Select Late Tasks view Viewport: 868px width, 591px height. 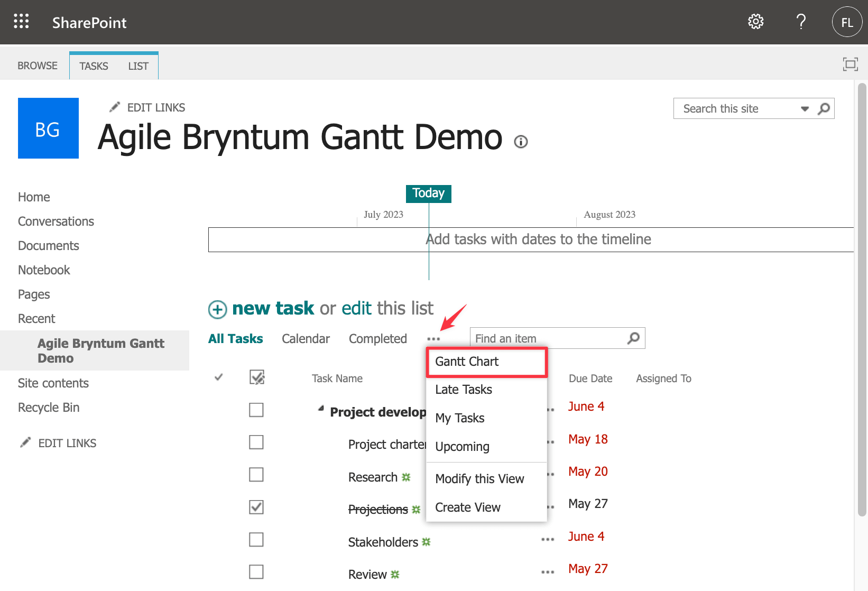[x=486, y=390]
